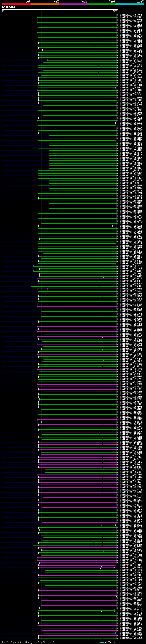Select the query label BB905420
The image size is (146, 644).
(8, 8)
